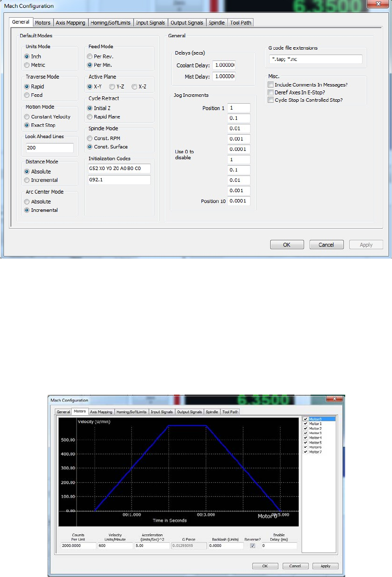
Task: Click Apply in the lower Motors window
Action: tap(326, 566)
